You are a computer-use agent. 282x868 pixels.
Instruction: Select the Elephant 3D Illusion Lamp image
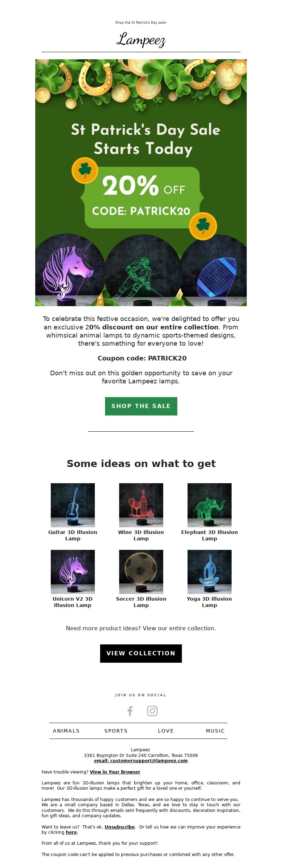[x=209, y=505]
